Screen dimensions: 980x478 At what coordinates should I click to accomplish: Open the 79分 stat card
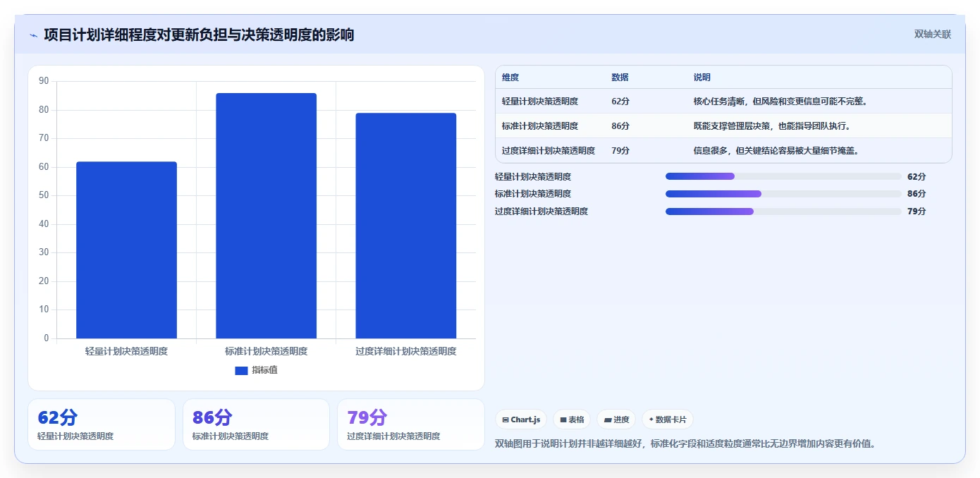[411, 424]
